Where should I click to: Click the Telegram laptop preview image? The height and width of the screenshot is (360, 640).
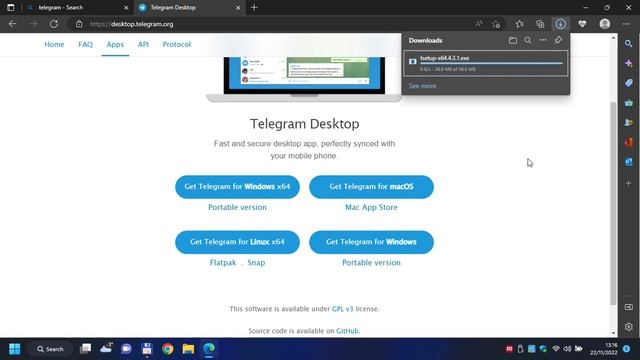click(x=304, y=79)
